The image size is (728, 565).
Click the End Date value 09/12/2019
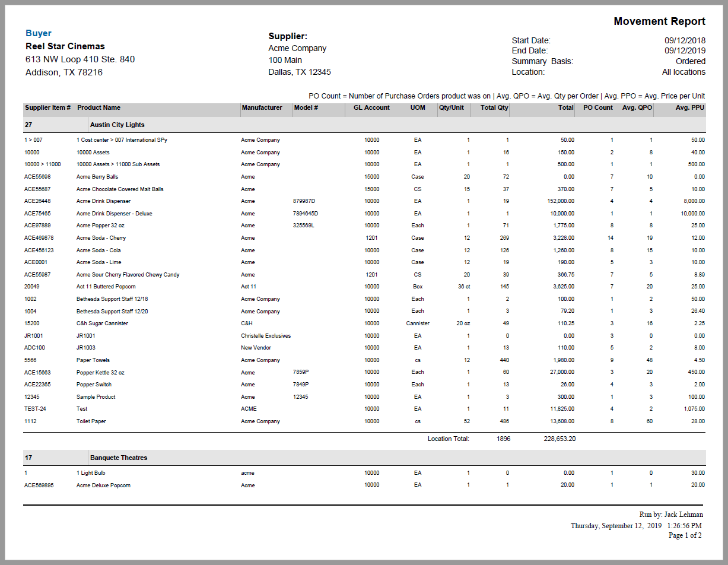pyautogui.click(x=685, y=51)
